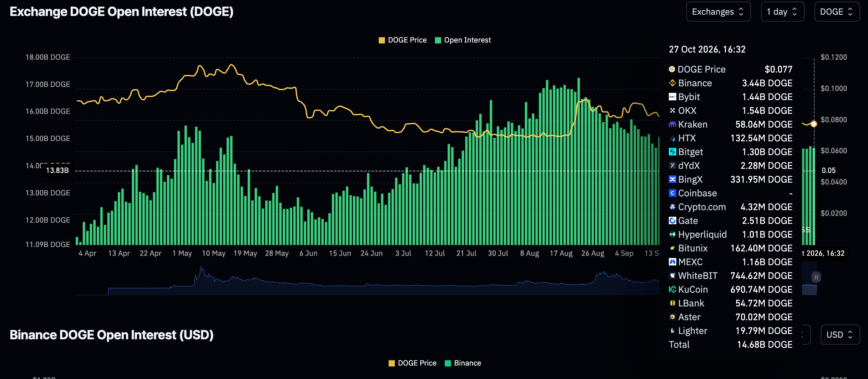This screenshot has width=868, height=379.
Task: Open the DOGE unit dropdown
Action: 837,12
